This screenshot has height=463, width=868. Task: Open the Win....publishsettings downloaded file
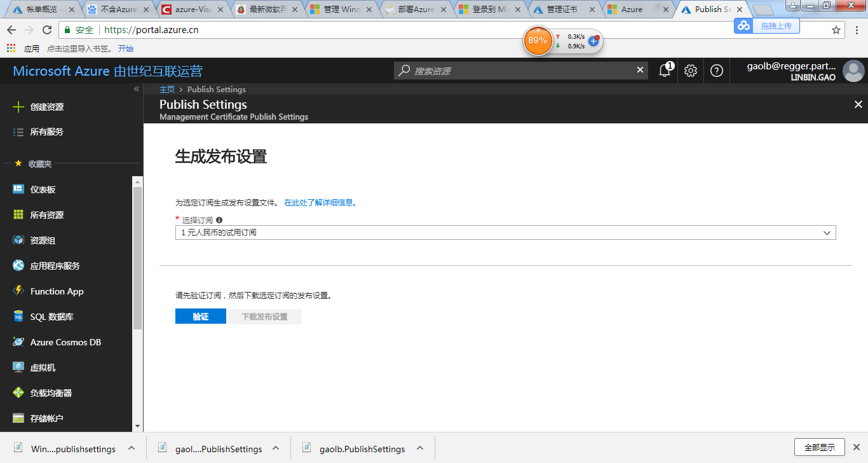tap(73, 449)
